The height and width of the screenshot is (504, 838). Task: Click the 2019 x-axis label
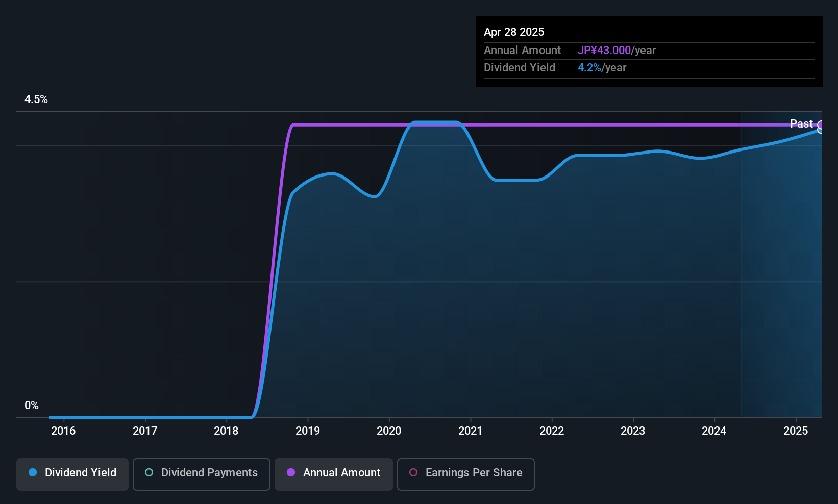(x=308, y=431)
